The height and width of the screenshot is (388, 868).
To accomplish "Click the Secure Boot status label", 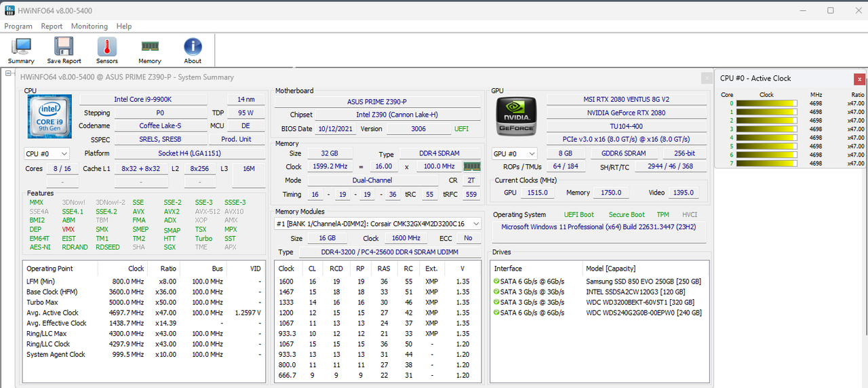I will pyautogui.click(x=627, y=215).
